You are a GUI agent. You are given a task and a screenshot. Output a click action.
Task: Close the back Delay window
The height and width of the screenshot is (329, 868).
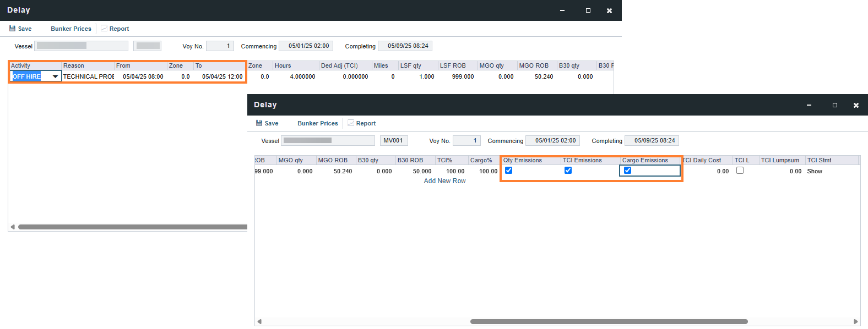609,10
